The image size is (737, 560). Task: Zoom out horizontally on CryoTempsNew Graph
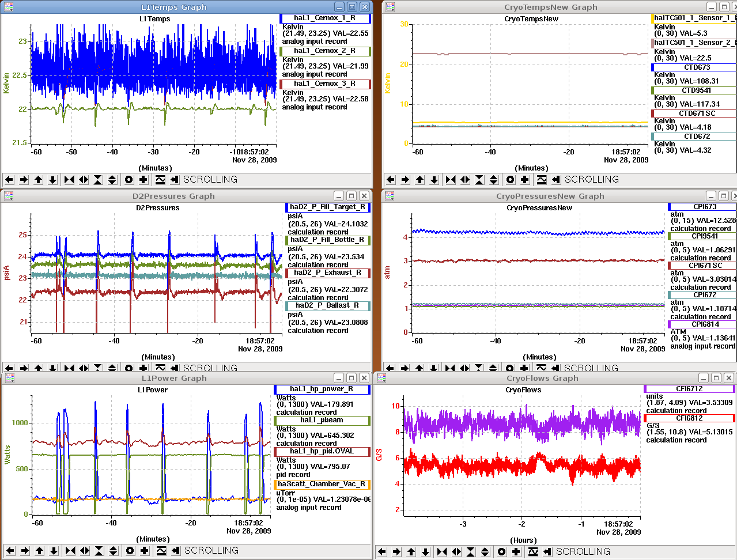pyautogui.click(x=465, y=180)
